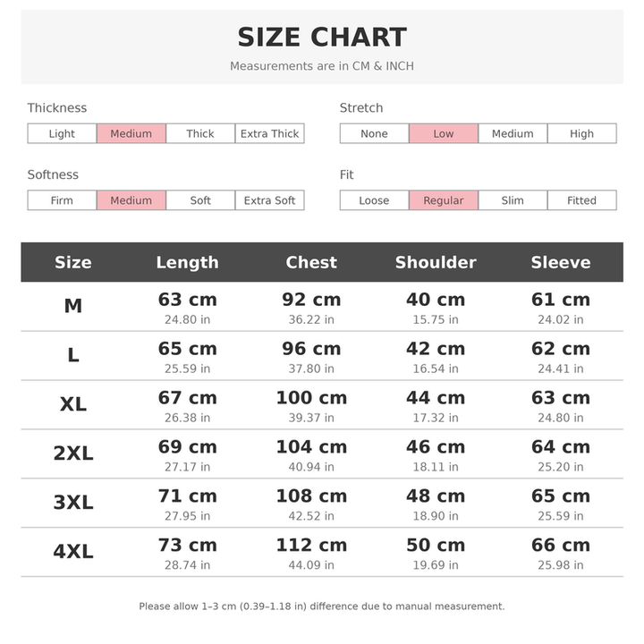The height and width of the screenshot is (644, 644).
Task: Choose the highlighted Low stretch option
Action: coord(444,133)
